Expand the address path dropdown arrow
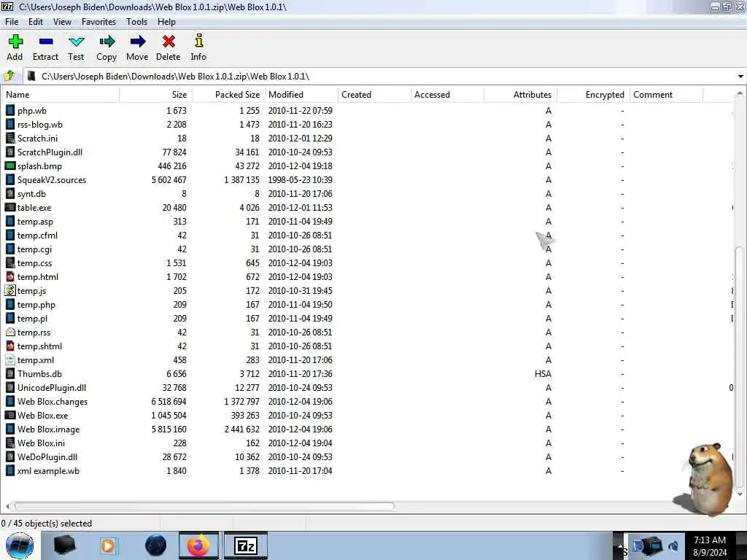The height and width of the screenshot is (560, 747). 740,76
